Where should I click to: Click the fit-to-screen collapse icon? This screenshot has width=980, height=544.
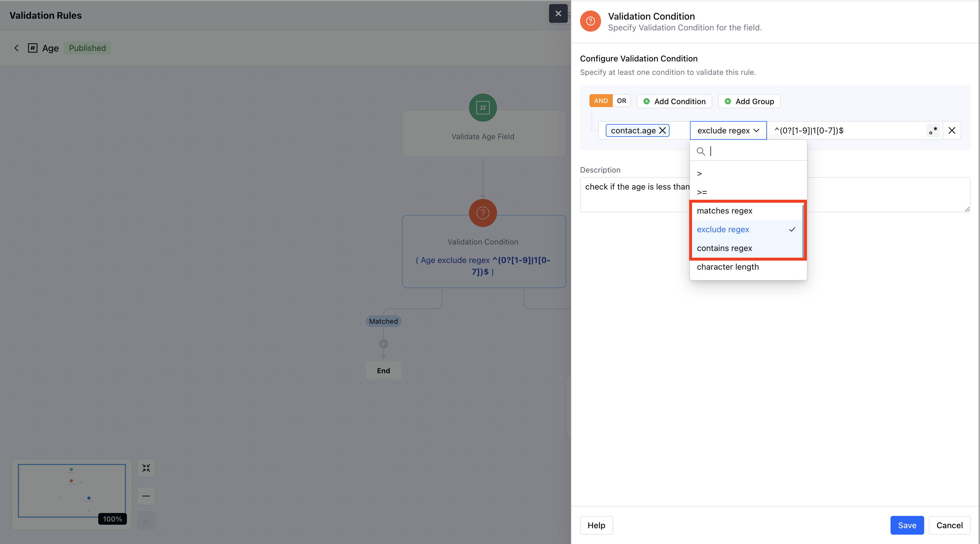(146, 468)
